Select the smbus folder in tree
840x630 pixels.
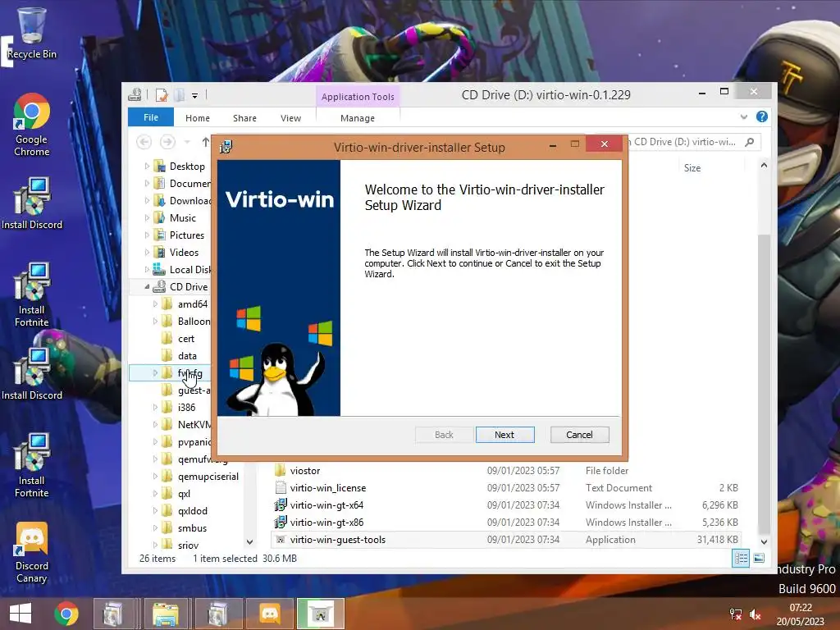coord(192,528)
